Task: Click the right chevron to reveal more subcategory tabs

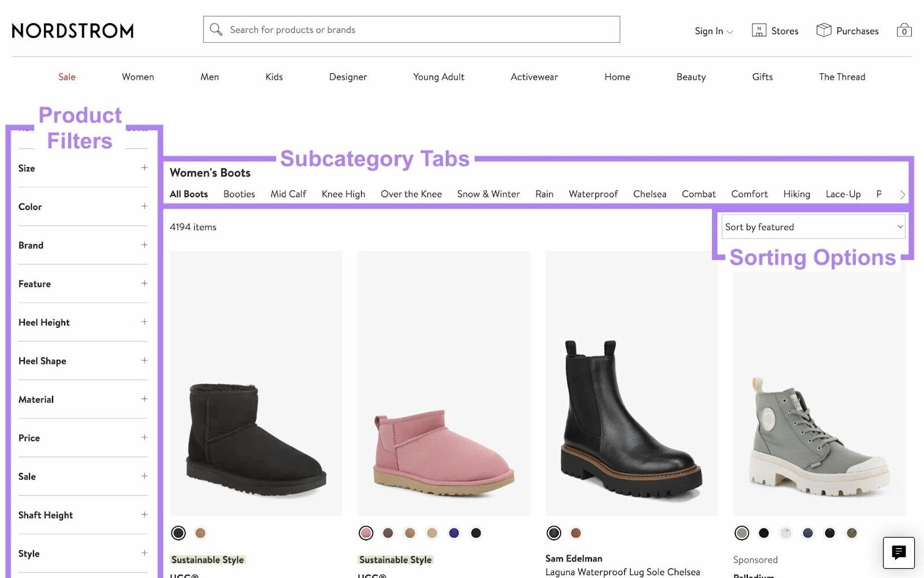Action: (x=902, y=195)
